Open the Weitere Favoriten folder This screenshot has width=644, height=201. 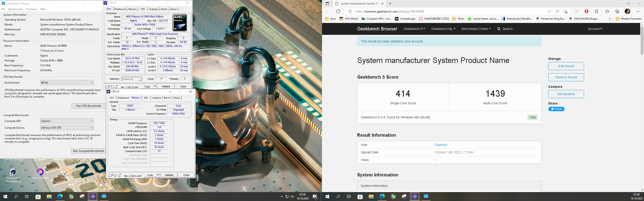coord(629,19)
